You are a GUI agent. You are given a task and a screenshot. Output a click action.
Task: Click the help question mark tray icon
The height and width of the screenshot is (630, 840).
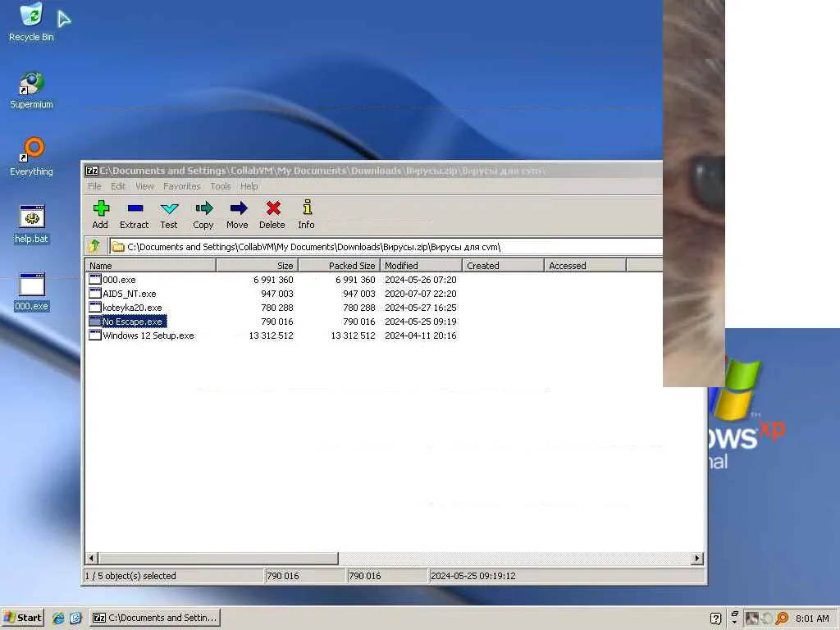pos(715,619)
